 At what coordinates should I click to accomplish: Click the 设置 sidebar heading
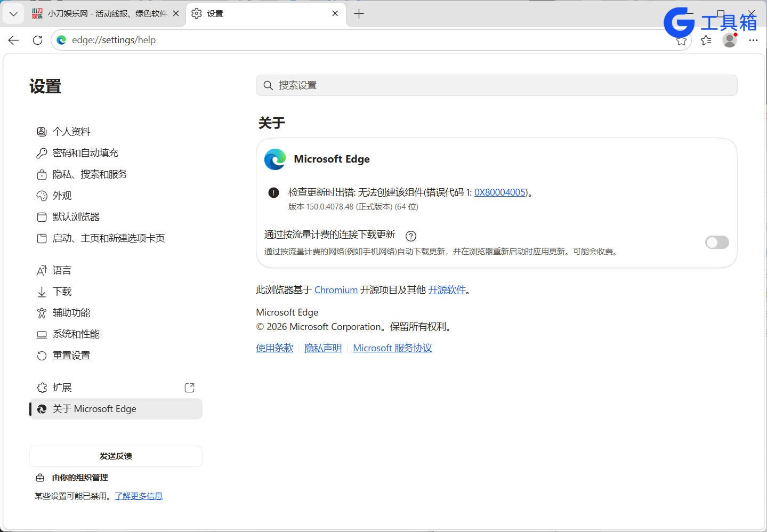(45, 86)
